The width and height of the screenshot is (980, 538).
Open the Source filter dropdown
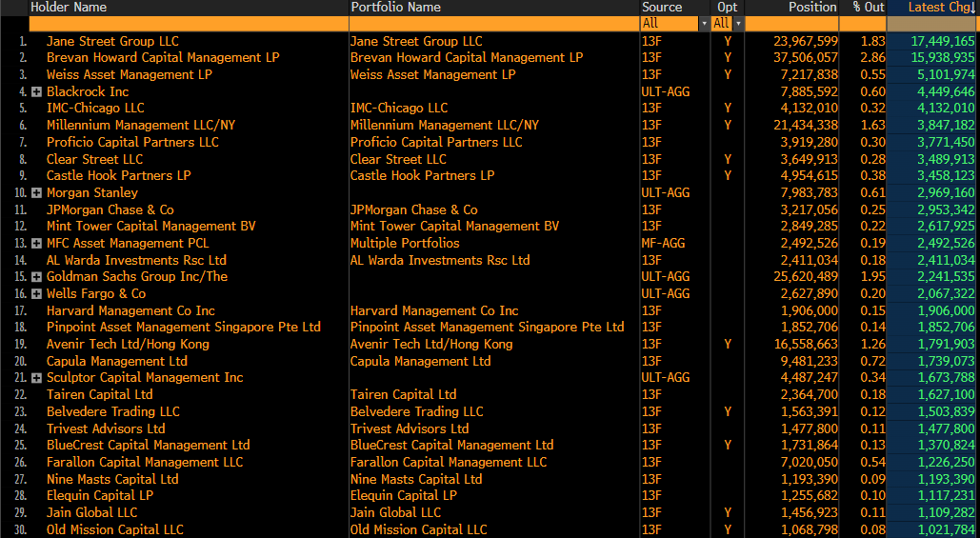[x=705, y=24]
